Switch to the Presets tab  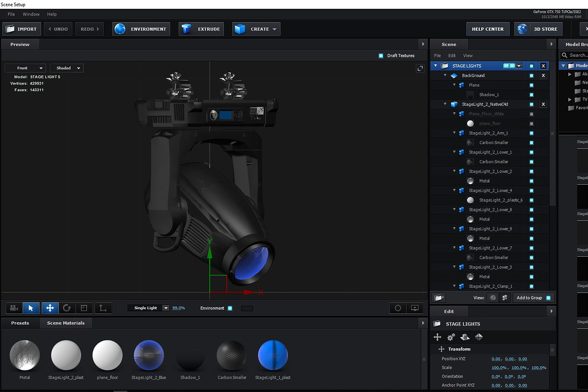click(x=20, y=323)
